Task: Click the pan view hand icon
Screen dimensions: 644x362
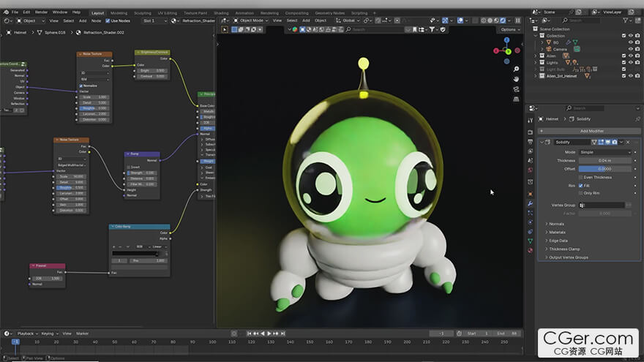Action: coord(516,78)
